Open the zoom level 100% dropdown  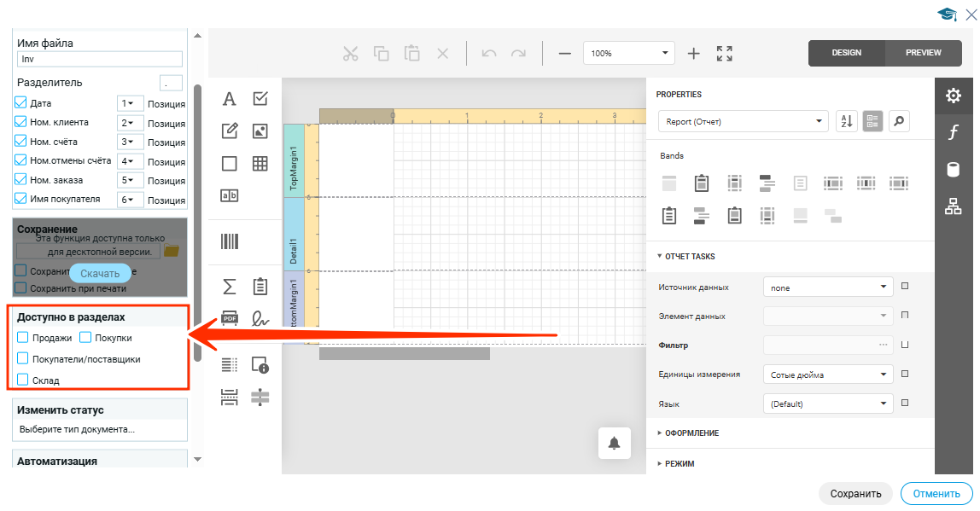[x=629, y=53]
